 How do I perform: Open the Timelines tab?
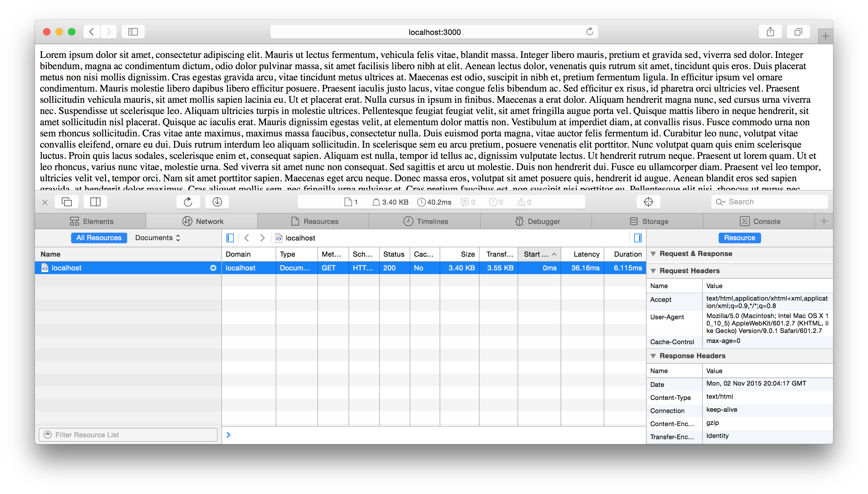(x=425, y=221)
